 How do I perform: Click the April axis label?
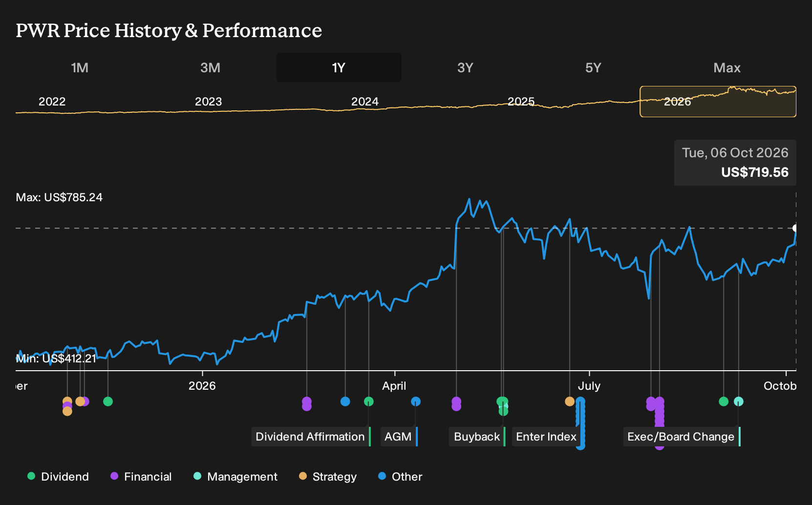click(x=394, y=386)
